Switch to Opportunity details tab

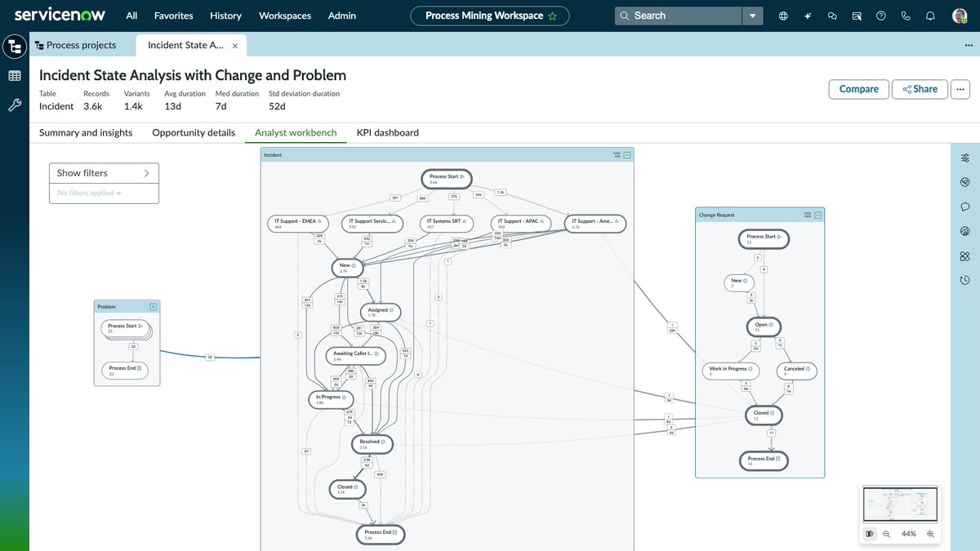tap(194, 132)
